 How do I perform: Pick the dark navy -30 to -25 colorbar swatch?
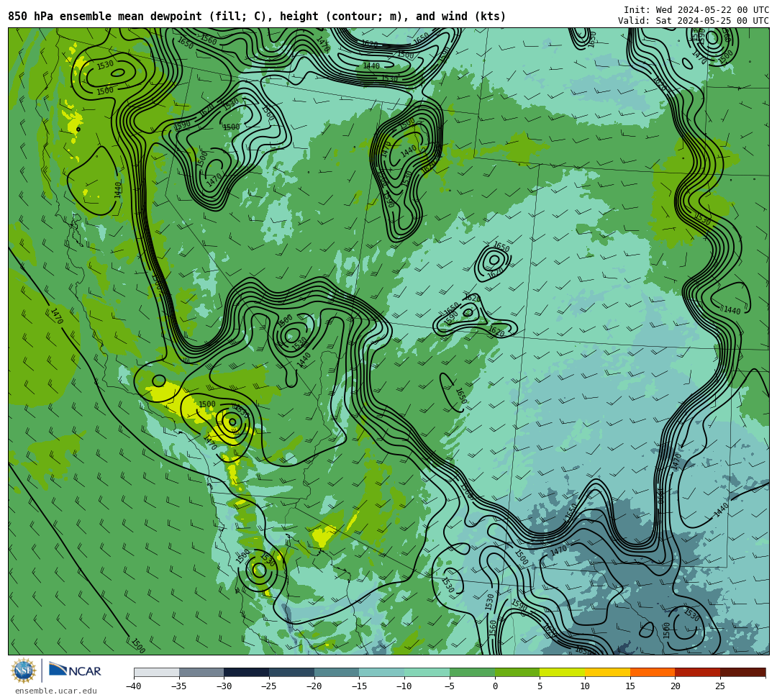[246, 672]
